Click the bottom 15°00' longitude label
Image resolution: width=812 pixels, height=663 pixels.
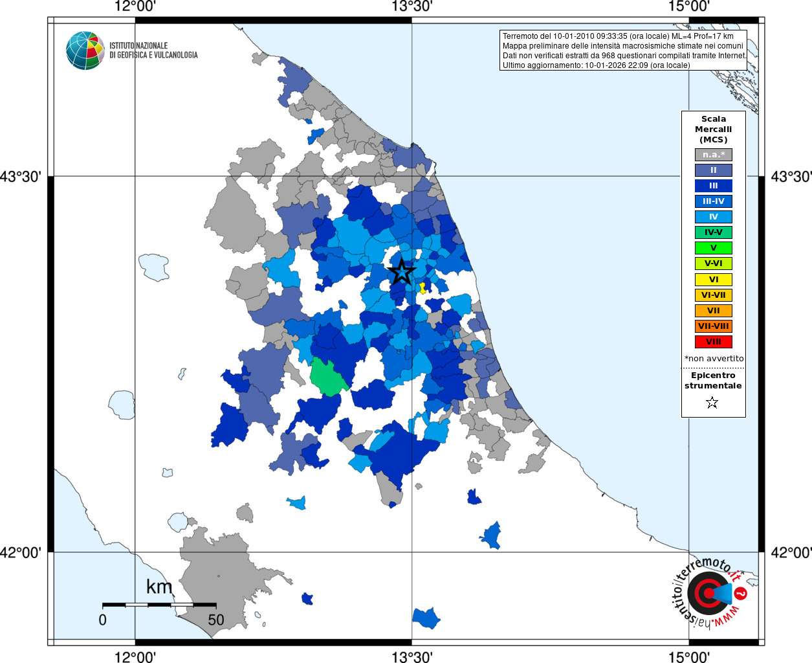click(689, 657)
